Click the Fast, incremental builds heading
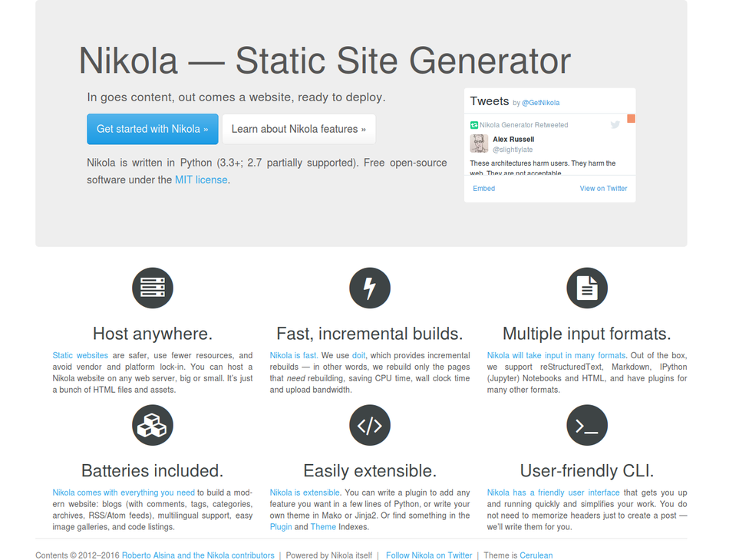This screenshot has height=560, width=729. tap(370, 334)
